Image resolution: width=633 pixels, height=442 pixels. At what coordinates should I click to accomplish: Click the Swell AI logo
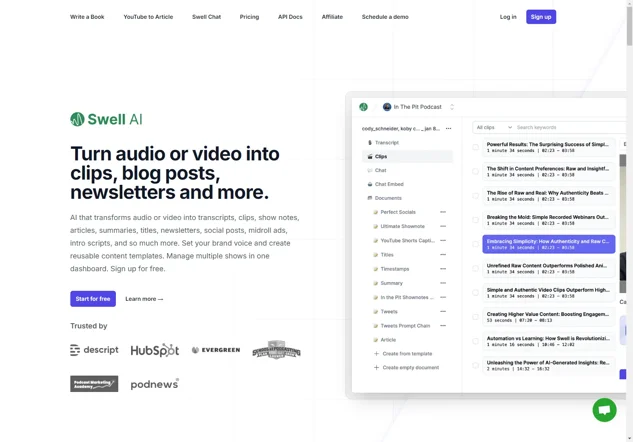[x=106, y=119]
